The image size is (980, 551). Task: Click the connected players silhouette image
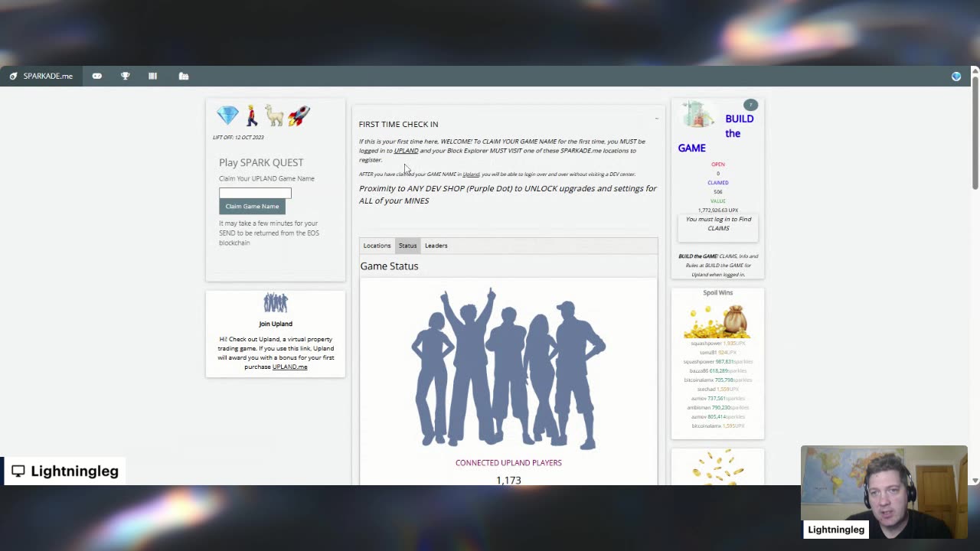click(x=508, y=369)
